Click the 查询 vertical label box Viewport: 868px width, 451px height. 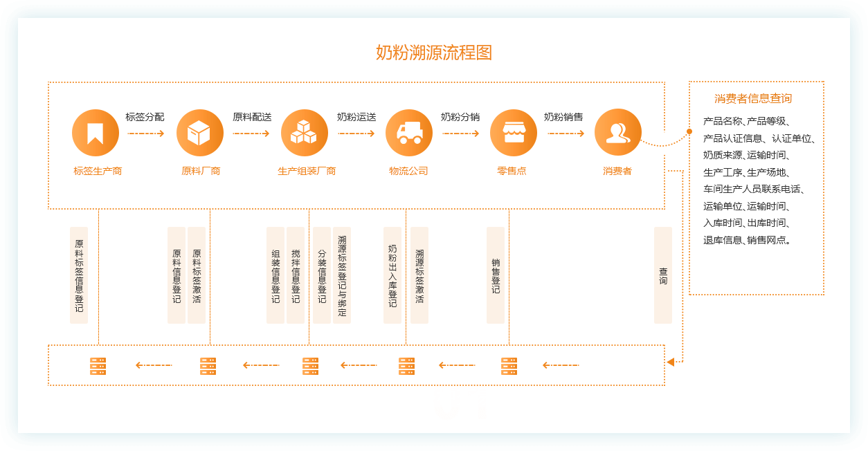tap(663, 275)
